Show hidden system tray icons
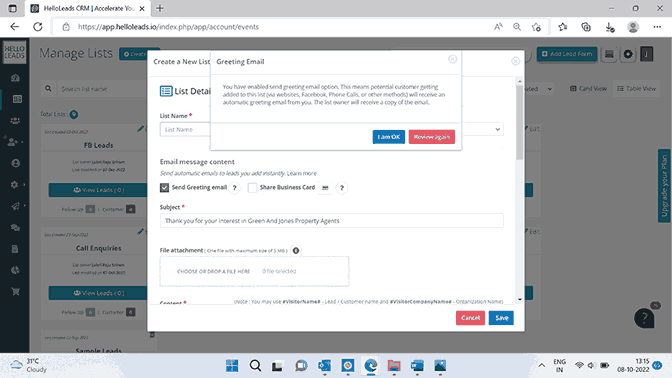The height and width of the screenshot is (378, 672). [x=541, y=366]
